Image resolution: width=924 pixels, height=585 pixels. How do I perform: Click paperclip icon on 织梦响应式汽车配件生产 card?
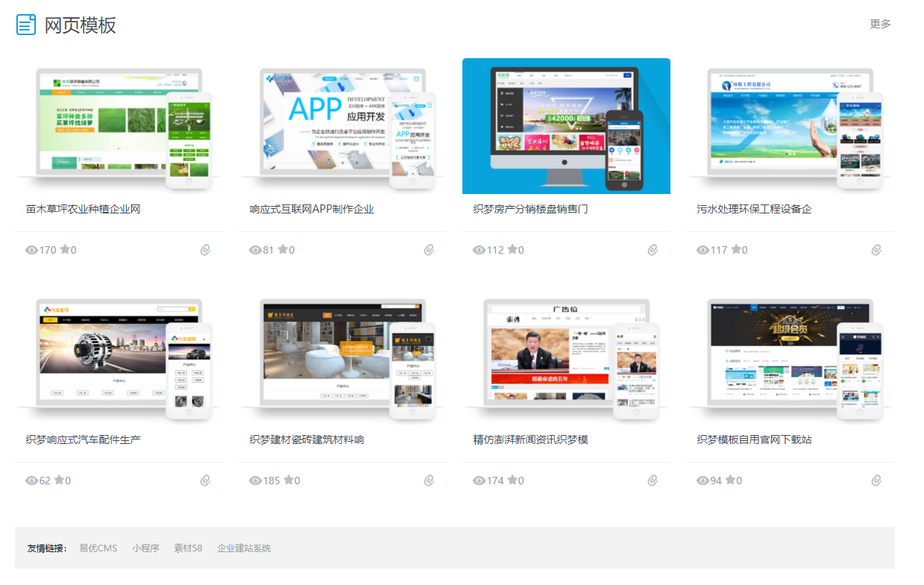pos(205,481)
